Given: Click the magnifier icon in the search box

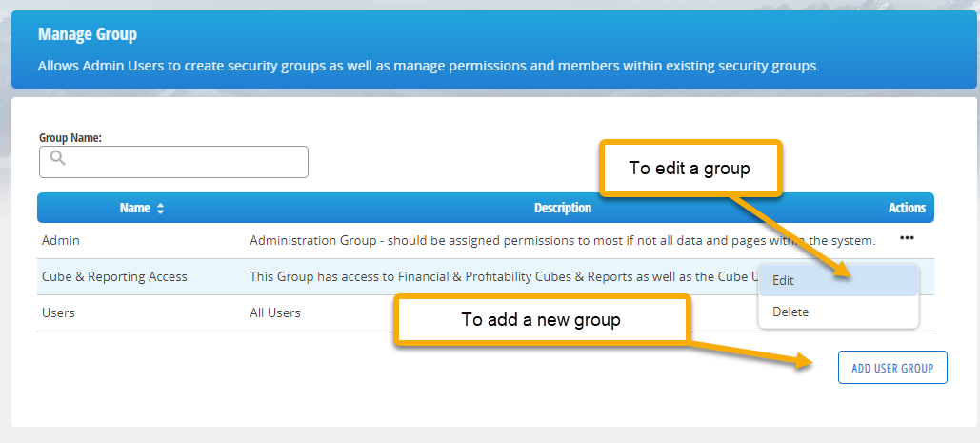Looking at the screenshot, I should [x=57, y=158].
